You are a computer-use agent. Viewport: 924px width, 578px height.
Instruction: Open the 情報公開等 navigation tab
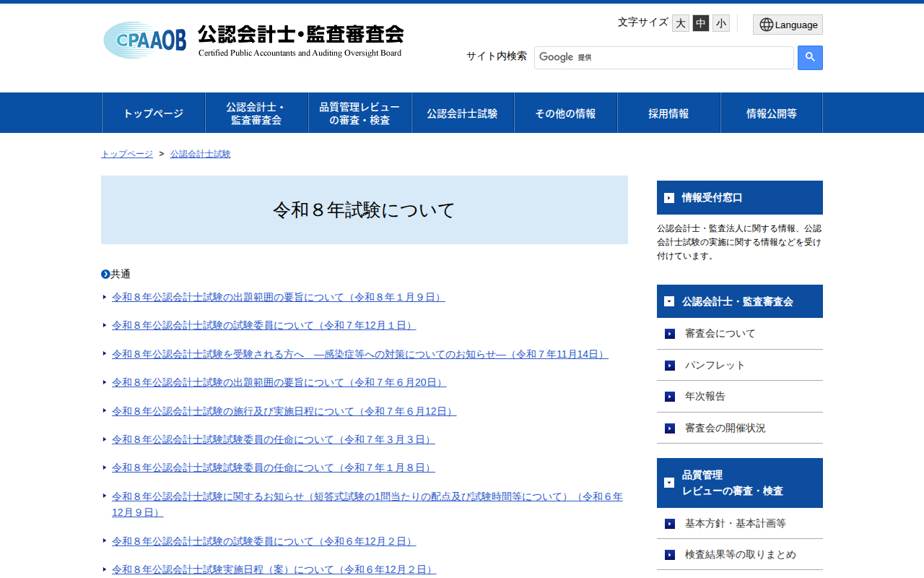tap(772, 113)
